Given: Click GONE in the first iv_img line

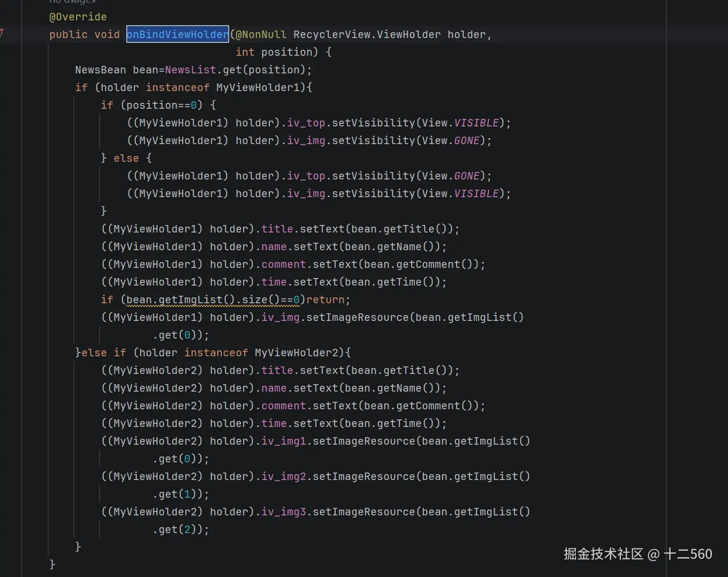Looking at the screenshot, I should coord(467,140).
